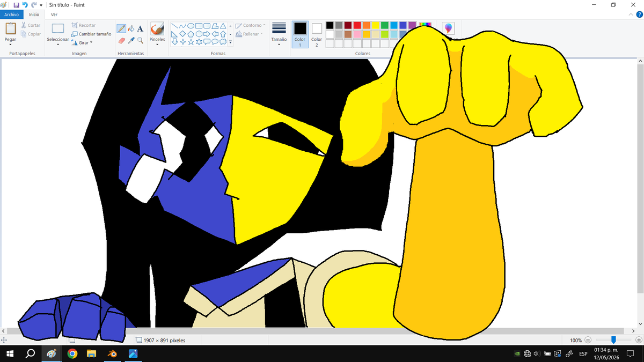Click Cambiar tamaño button

click(x=91, y=34)
